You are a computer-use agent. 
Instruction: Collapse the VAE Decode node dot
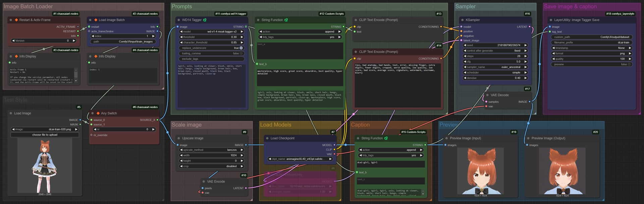487,95
